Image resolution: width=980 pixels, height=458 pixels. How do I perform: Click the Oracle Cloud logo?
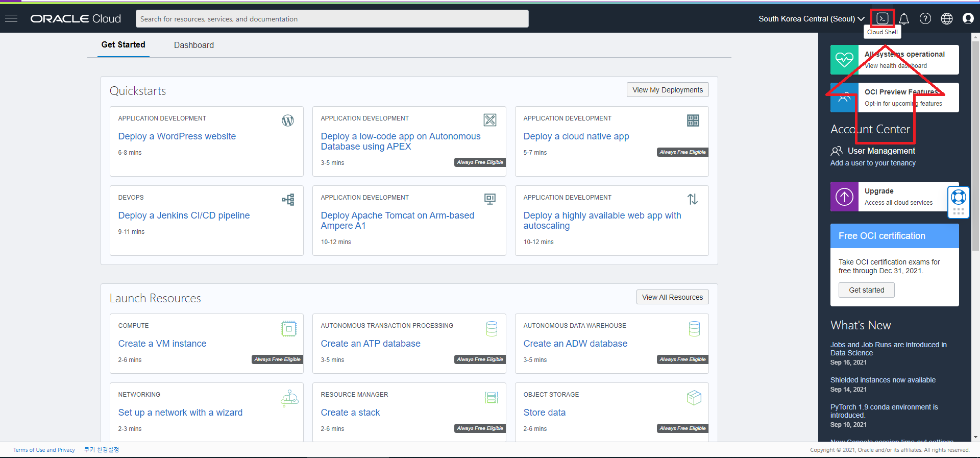coord(76,18)
